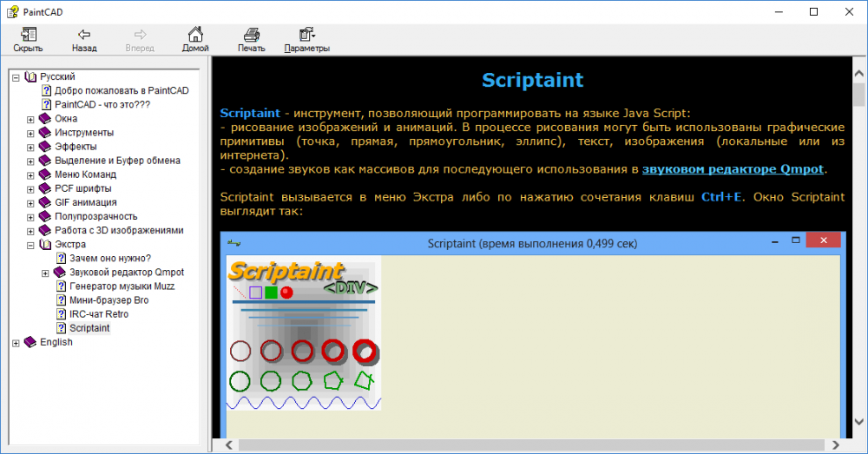This screenshot has width=868, height=454.
Task: Click the book icon beside Инструменты
Action: point(45,132)
